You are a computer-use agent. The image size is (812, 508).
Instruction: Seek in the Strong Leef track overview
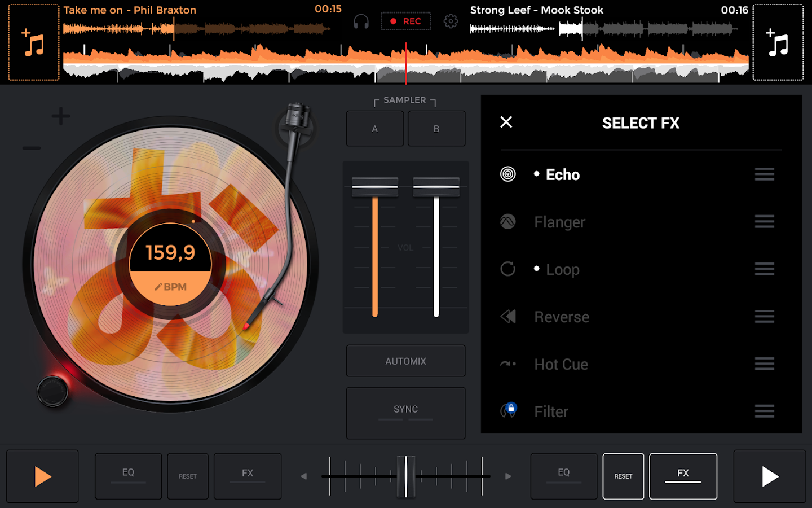pos(603,28)
